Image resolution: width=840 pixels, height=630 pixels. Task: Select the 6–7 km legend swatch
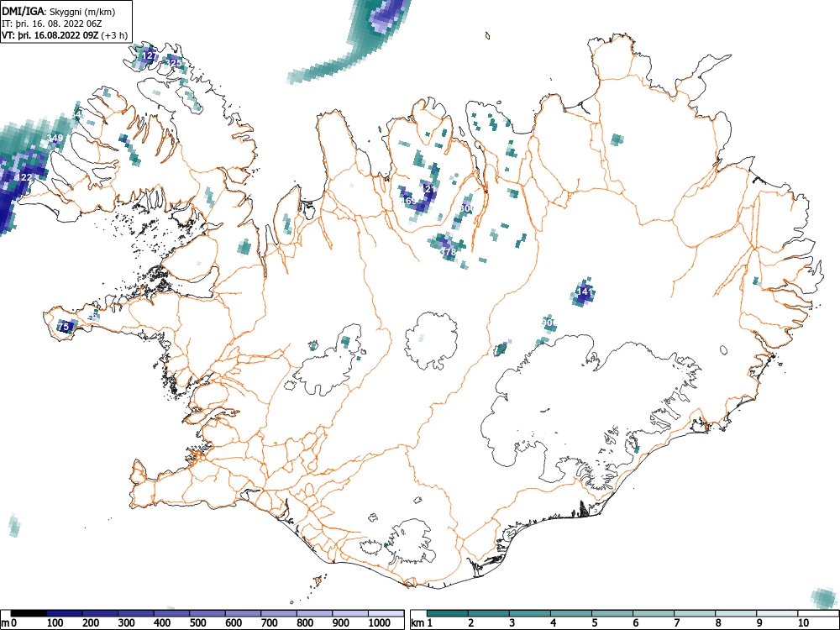tap(654, 613)
